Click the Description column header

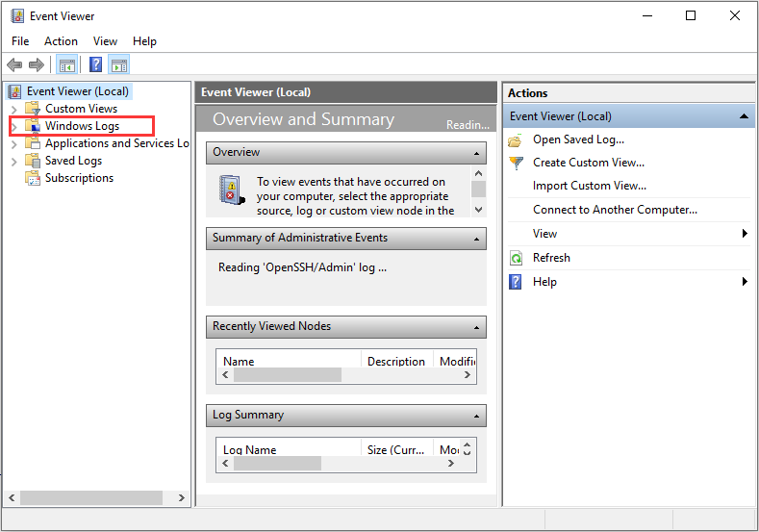point(396,361)
